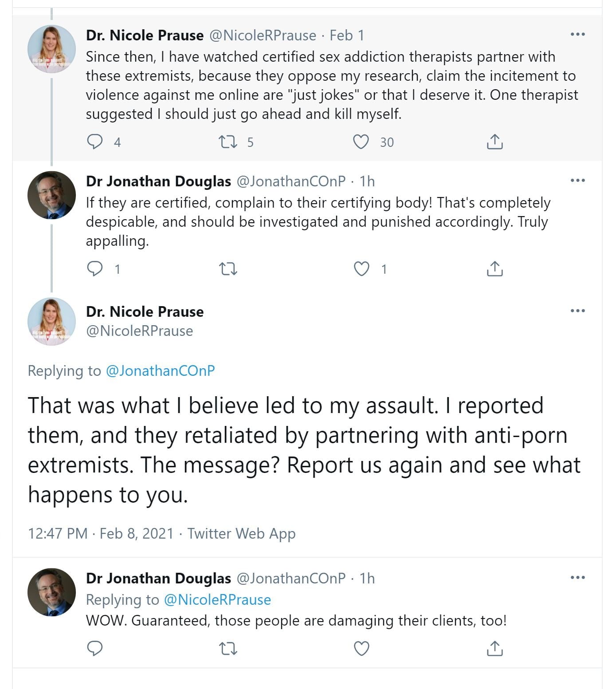The image size is (616, 689).
Task: Share the 'Truly appalling' tweet
Action: (494, 269)
